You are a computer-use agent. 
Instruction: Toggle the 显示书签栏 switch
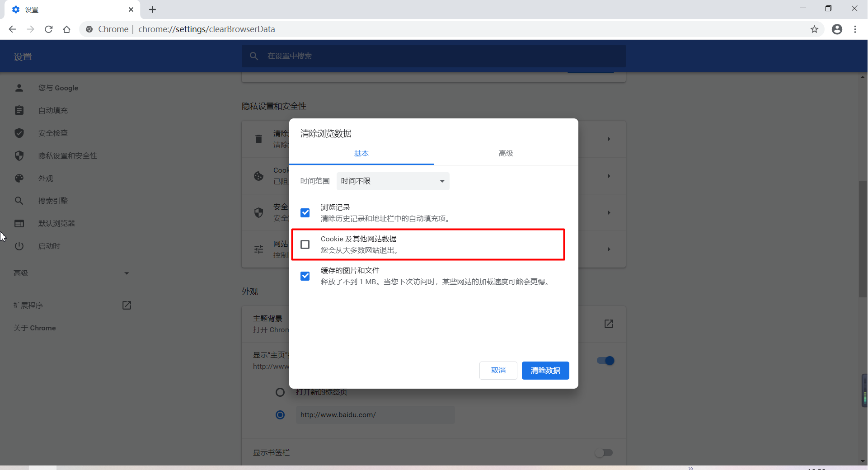604,453
